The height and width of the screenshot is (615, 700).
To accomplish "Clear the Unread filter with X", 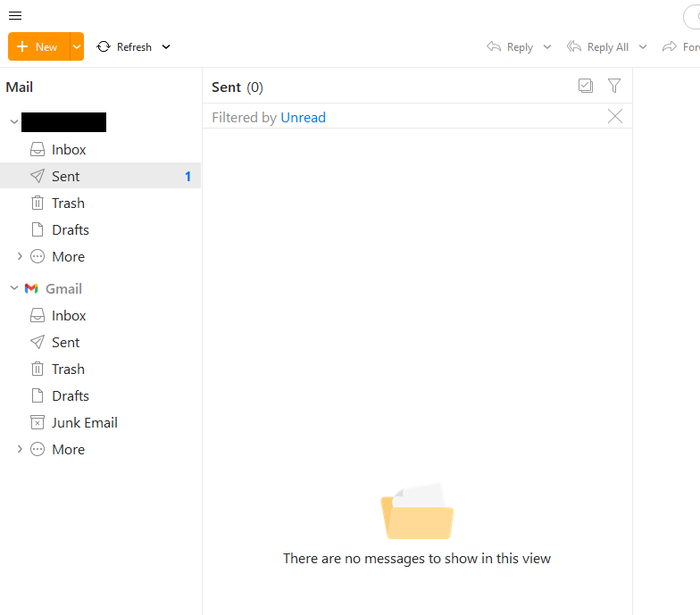I will 614,116.
